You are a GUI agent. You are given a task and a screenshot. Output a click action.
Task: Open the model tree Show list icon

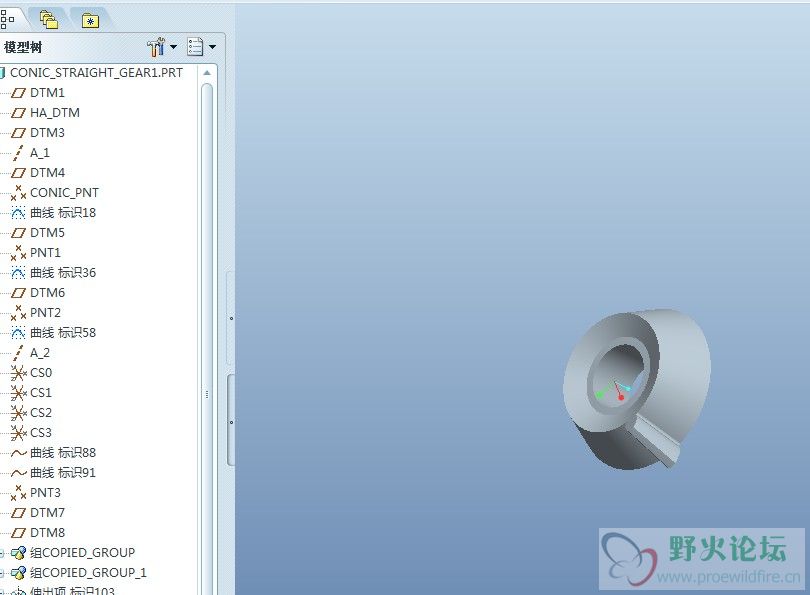pos(195,47)
